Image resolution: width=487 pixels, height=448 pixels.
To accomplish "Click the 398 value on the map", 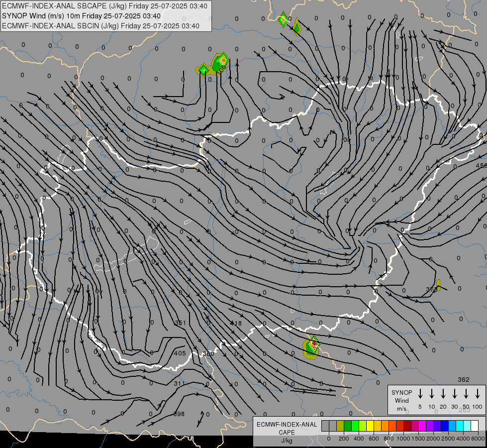I will point(179,414).
